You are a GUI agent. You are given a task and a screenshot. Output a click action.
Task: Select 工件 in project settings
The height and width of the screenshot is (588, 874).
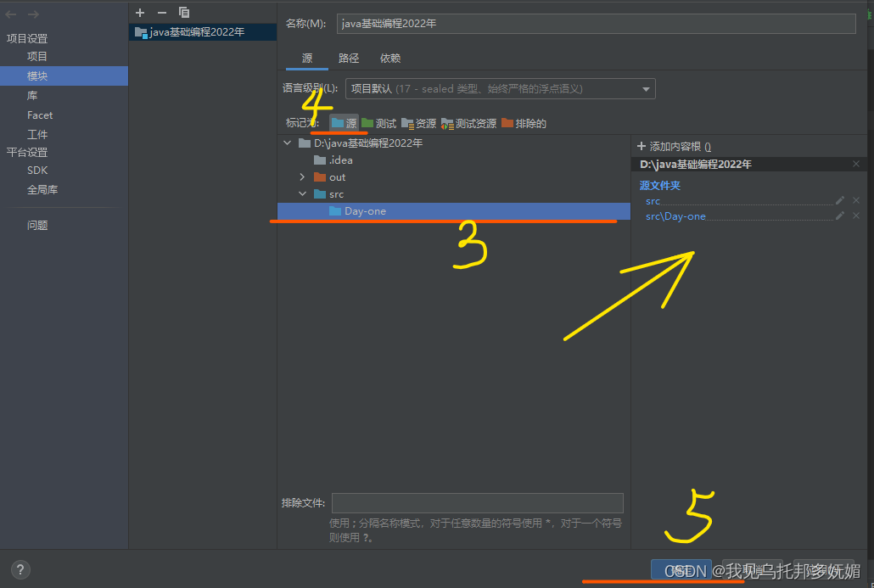[37, 134]
